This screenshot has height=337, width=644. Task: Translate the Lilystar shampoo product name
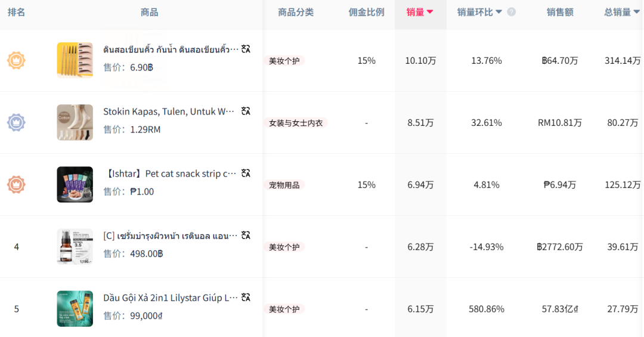point(246,297)
